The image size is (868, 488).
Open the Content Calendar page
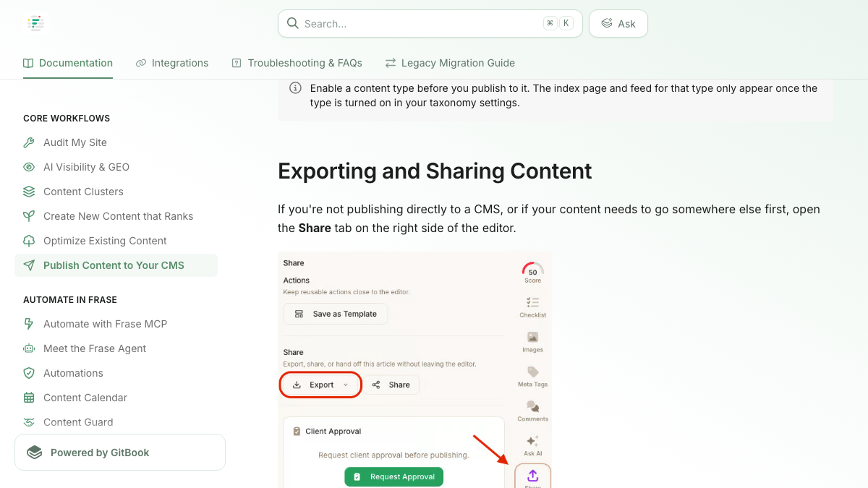point(116,398)
